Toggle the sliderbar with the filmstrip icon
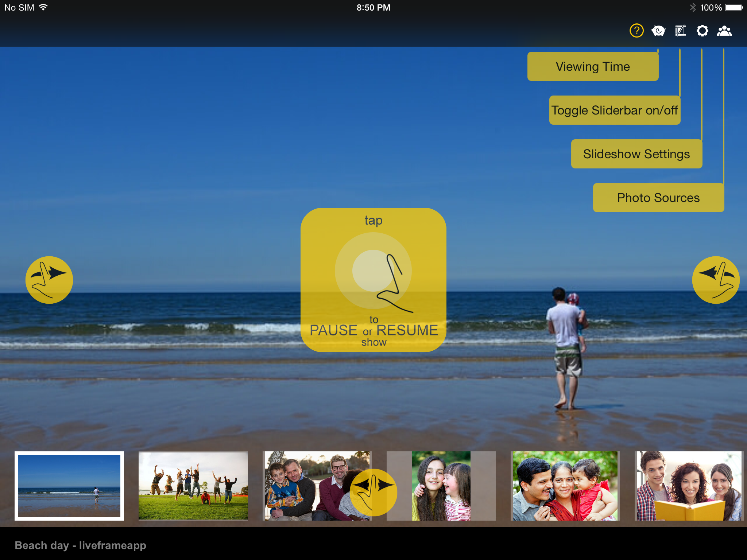This screenshot has height=560, width=747. click(x=680, y=31)
